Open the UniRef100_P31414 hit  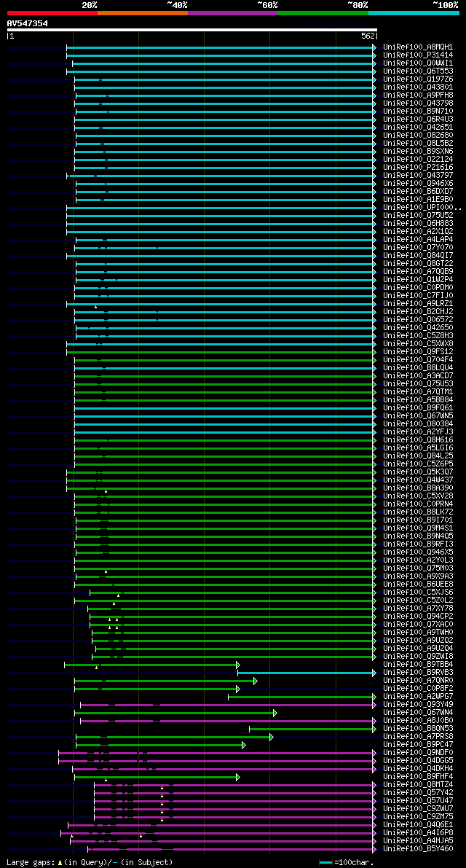pyautogui.click(x=418, y=55)
